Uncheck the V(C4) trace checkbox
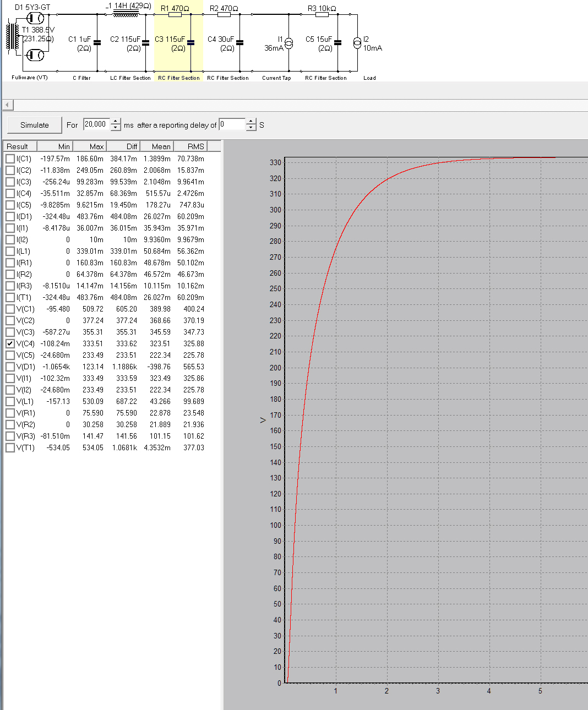This screenshot has height=710, width=588. pos(10,343)
